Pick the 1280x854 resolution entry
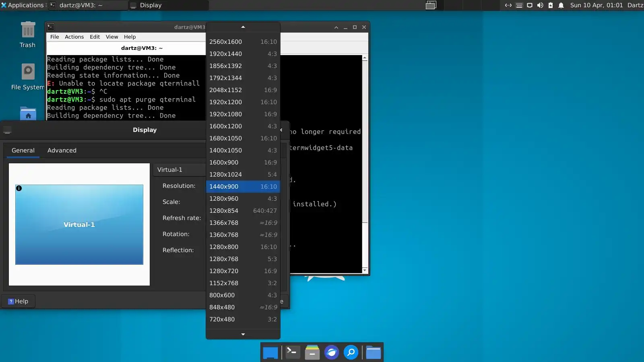 tap(243, 211)
